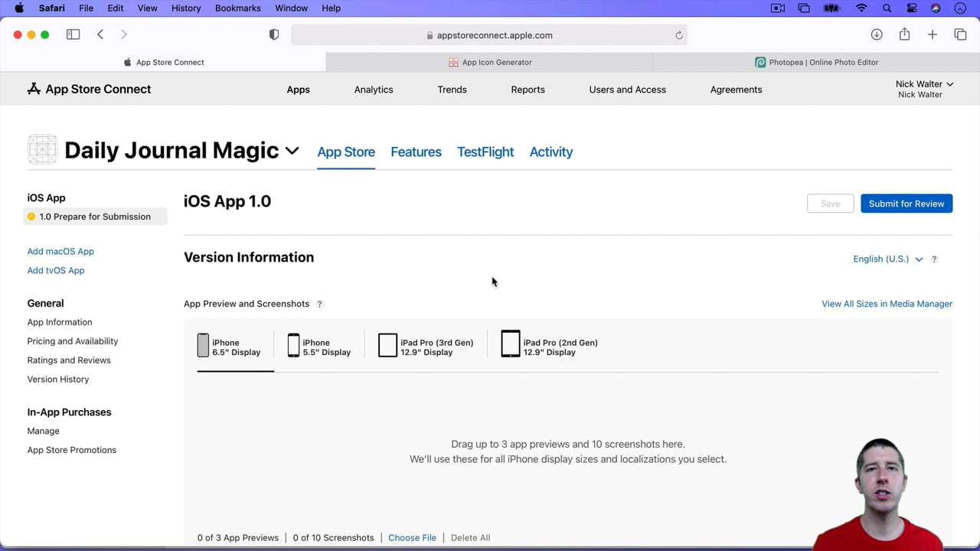
Task: Open the View menu
Action: (147, 8)
